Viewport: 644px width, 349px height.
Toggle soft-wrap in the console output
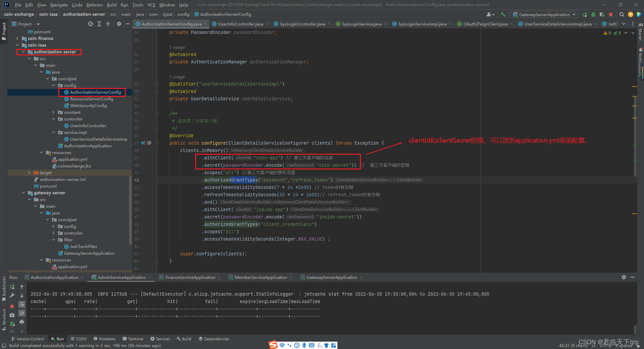[x=22, y=304]
